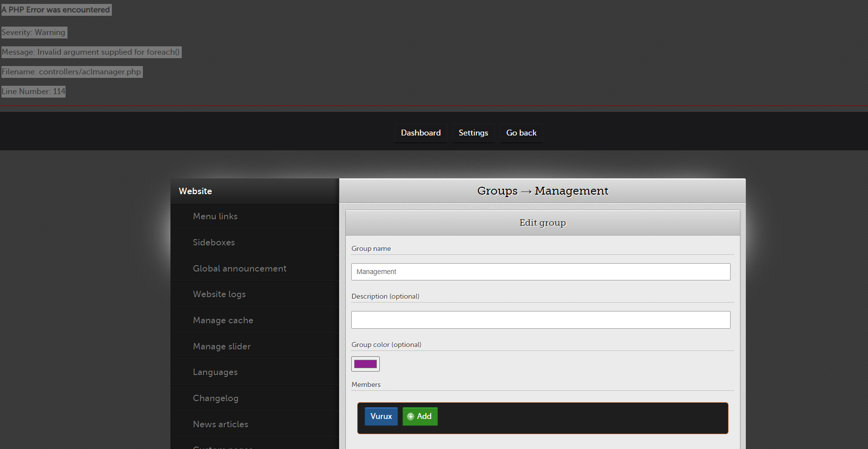Focus the Description optional input
The width and height of the screenshot is (868, 449).
(540, 319)
